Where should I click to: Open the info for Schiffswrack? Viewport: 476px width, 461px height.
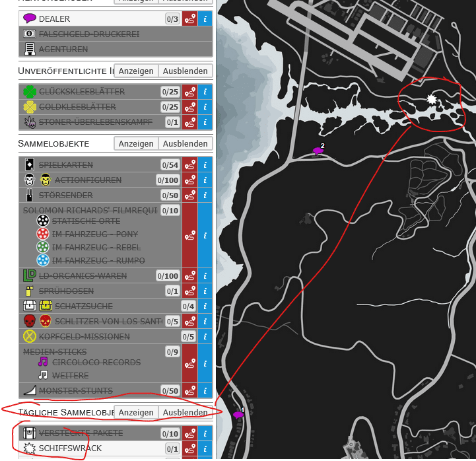pos(205,448)
